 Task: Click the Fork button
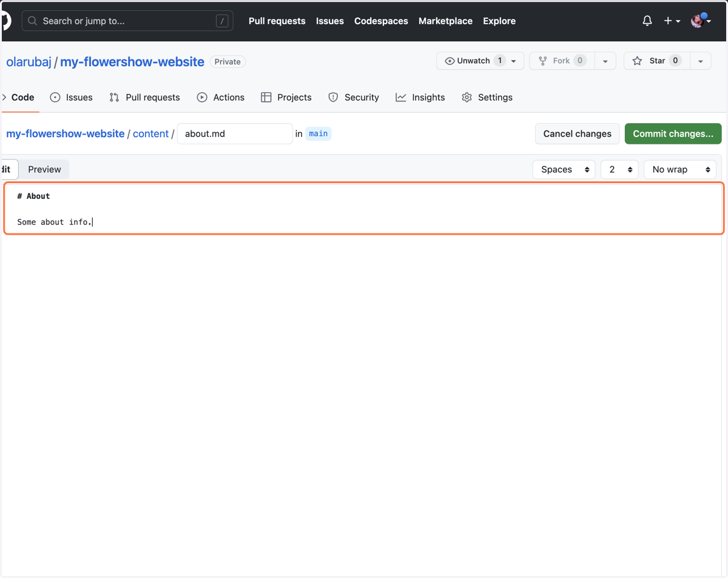[x=562, y=61]
